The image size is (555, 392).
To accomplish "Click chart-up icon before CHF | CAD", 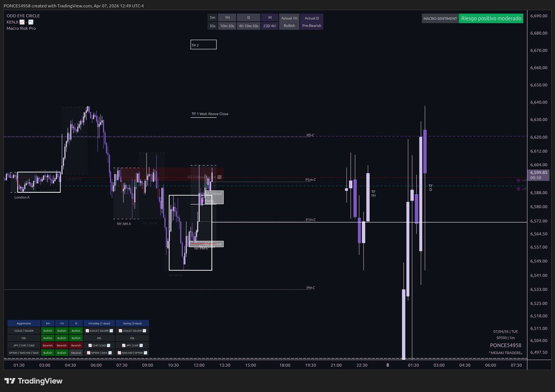I will (90, 345).
